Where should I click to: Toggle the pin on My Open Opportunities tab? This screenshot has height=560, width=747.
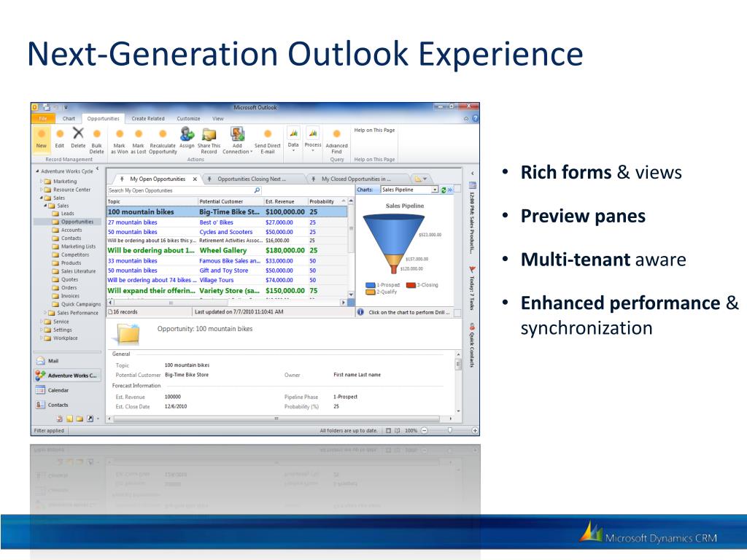click(122, 179)
